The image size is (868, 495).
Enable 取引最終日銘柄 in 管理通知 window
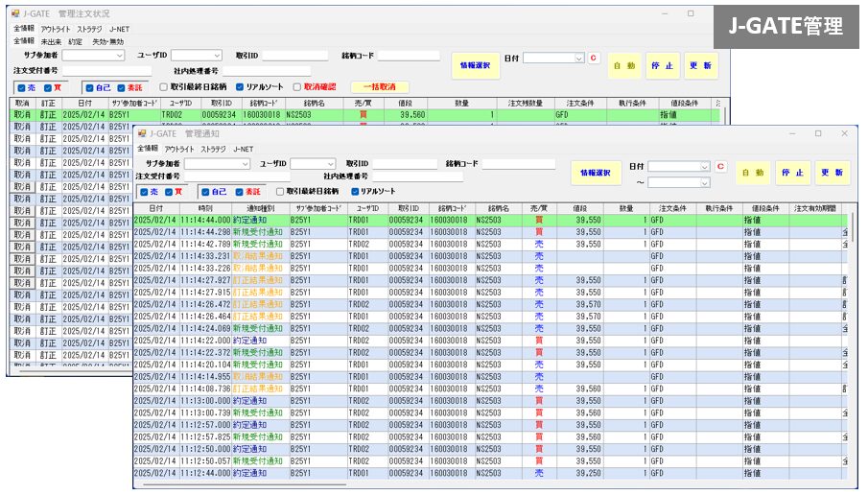(280, 192)
